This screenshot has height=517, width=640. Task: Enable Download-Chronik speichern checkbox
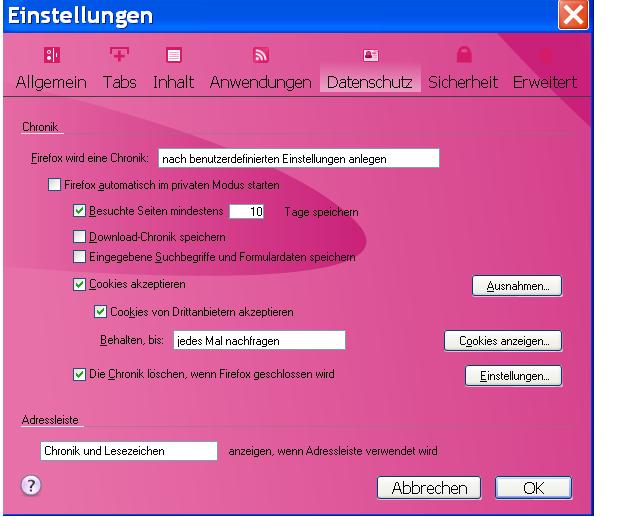click(x=79, y=237)
